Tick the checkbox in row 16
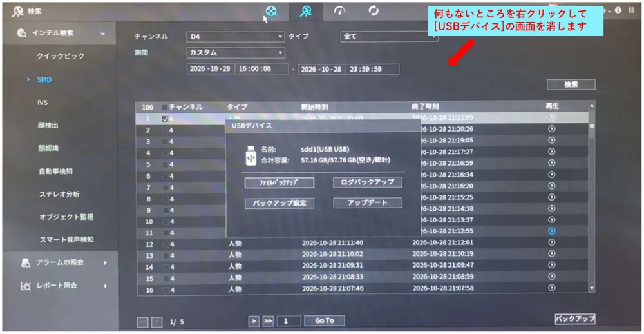The height and width of the screenshot is (334, 644). (166, 290)
